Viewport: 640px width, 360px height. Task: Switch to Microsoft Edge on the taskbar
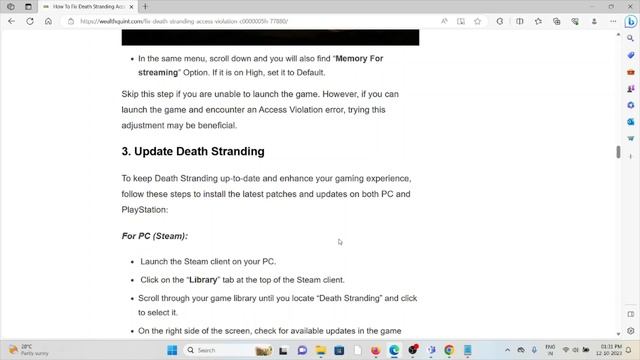point(394,350)
